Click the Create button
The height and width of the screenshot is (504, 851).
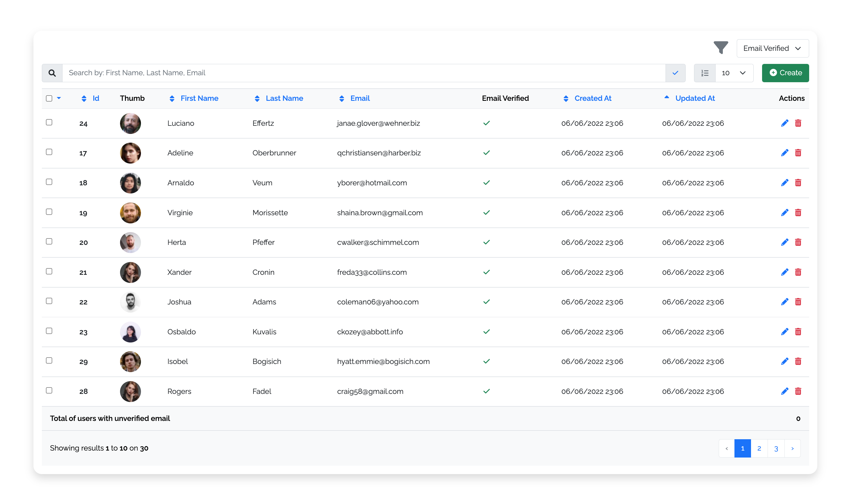[x=785, y=73]
